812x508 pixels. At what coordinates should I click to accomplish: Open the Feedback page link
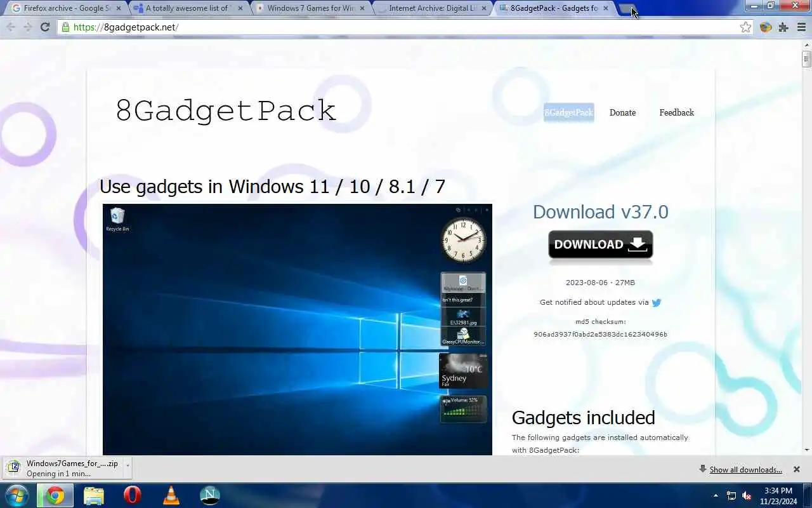(676, 112)
